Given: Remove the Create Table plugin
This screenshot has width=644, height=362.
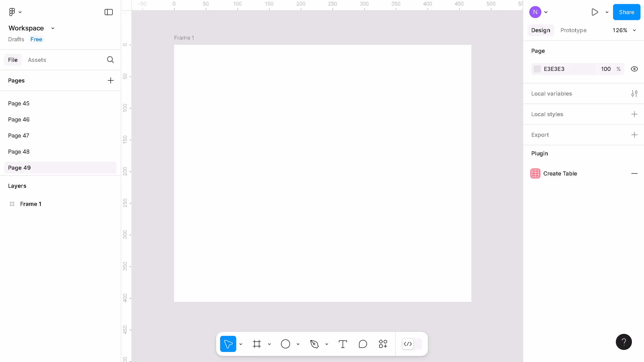Looking at the screenshot, I should pos(635,173).
